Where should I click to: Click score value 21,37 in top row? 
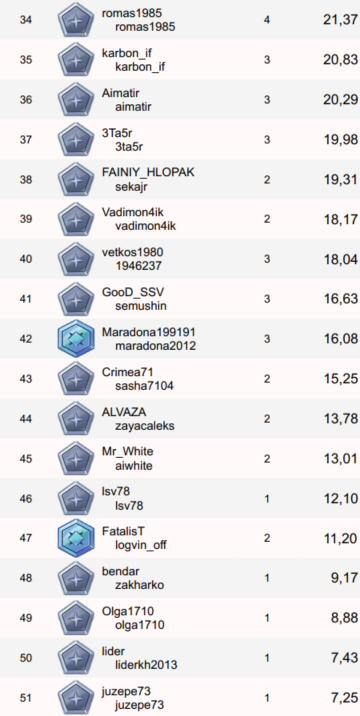[341, 20]
